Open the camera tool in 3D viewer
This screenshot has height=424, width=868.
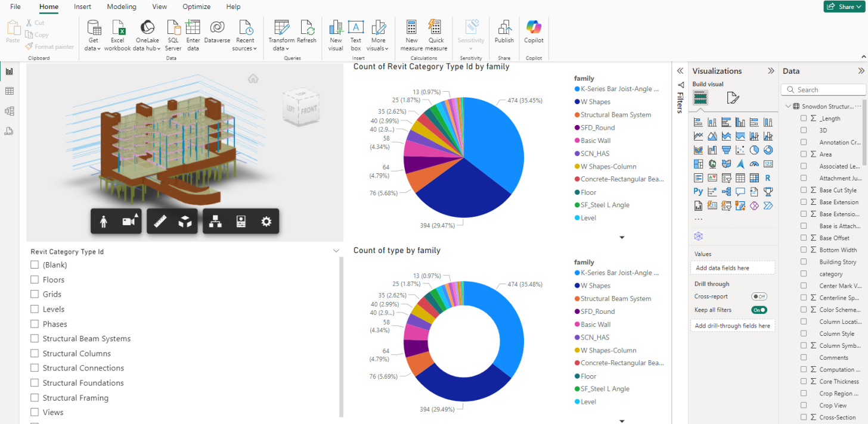[x=130, y=222]
